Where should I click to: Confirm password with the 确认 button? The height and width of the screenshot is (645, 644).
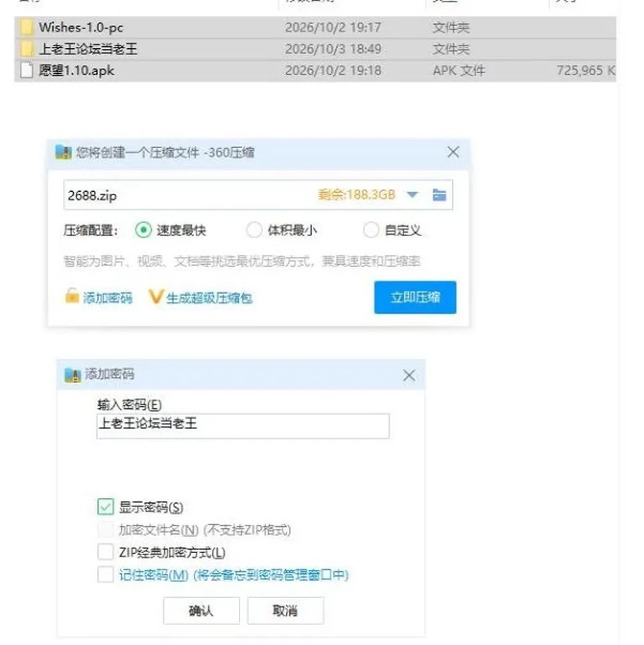(201, 611)
